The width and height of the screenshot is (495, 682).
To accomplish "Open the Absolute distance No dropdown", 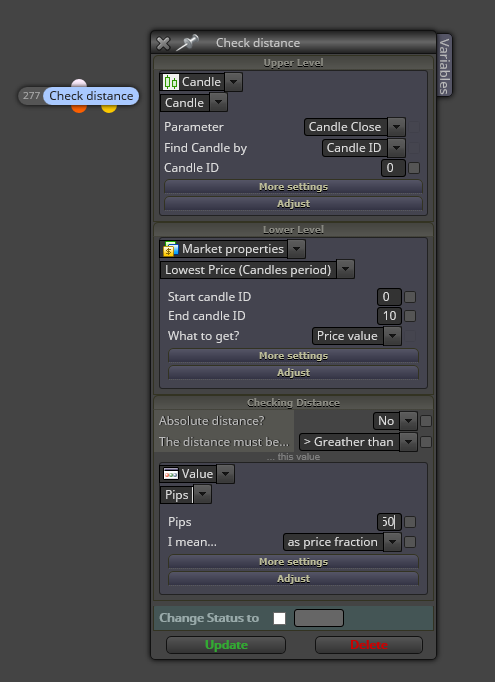I will pyautogui.click(x=408, y=421).
